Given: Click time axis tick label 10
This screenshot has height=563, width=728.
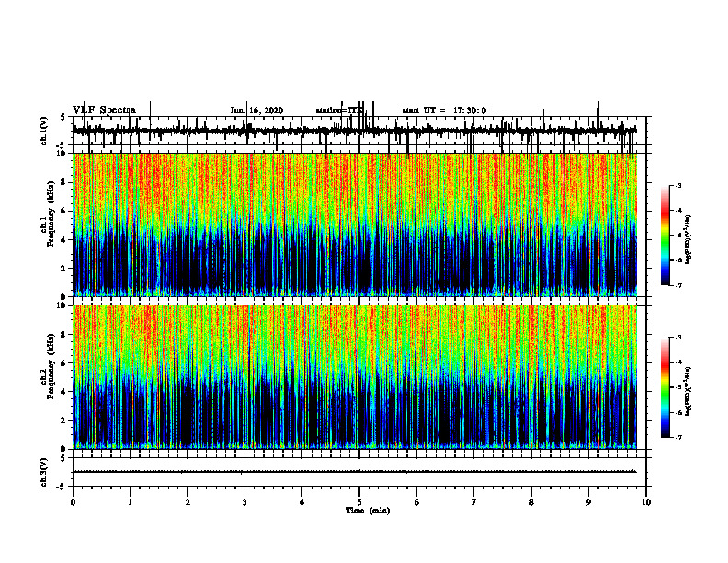Looking at the screenshot, I should pos(646,502).
